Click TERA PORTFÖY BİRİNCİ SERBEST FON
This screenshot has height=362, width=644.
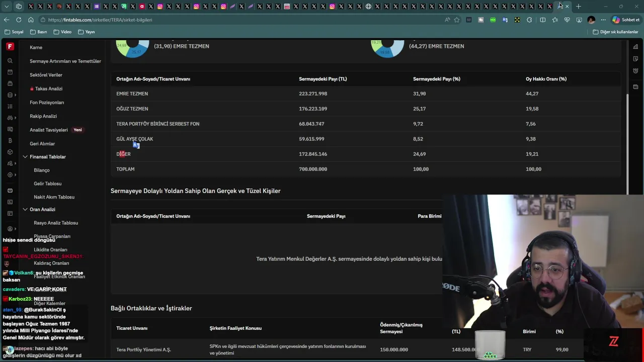(157, 124)
